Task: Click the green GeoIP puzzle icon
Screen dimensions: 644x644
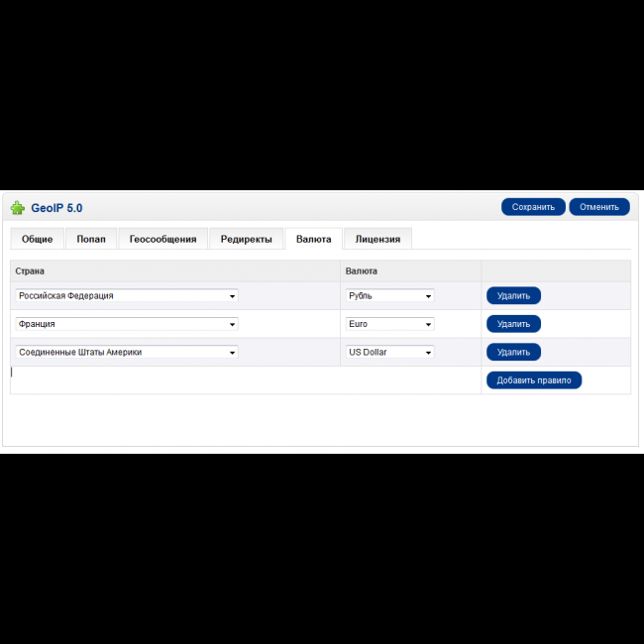Action: click(18, 208)
